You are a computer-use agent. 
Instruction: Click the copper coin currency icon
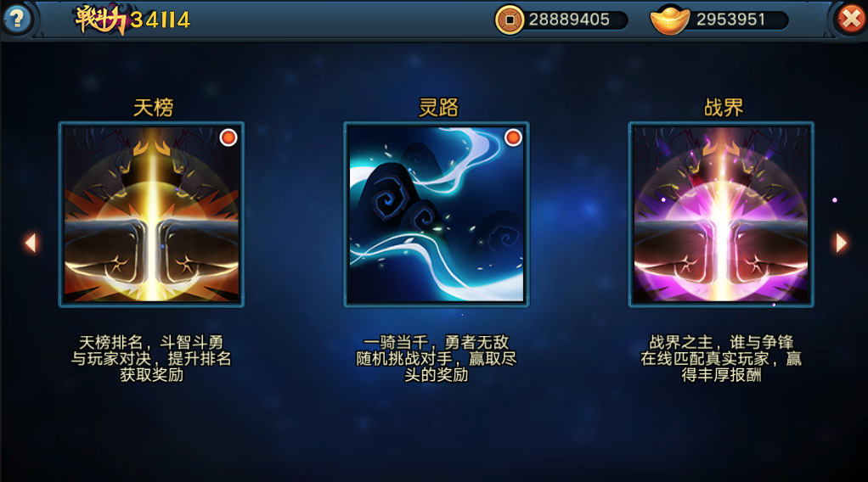[510, 20]
